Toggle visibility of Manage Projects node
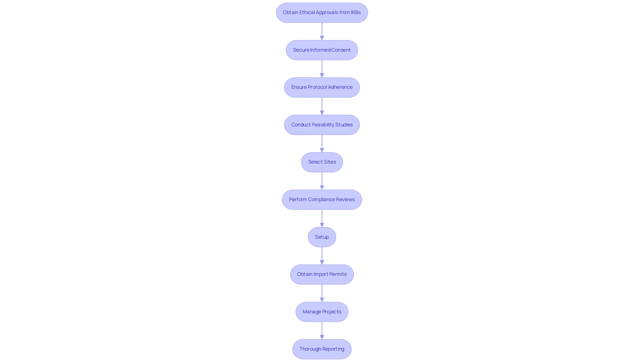 322,311
